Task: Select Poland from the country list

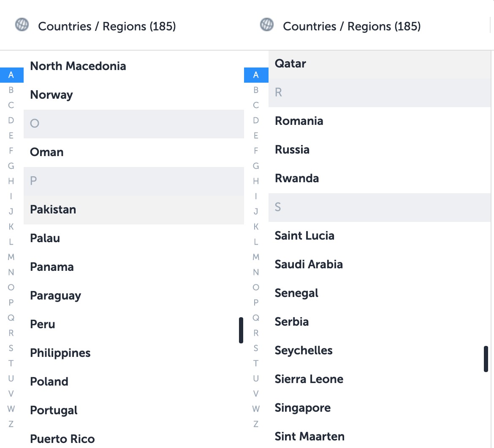Action: 49,381
